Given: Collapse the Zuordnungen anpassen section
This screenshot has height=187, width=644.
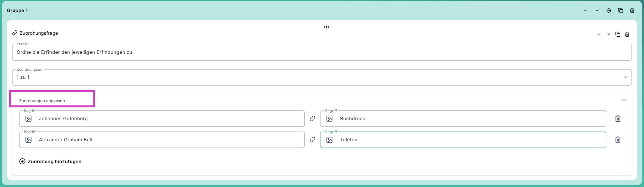Looking at the screenshot, I should [624, 100].
